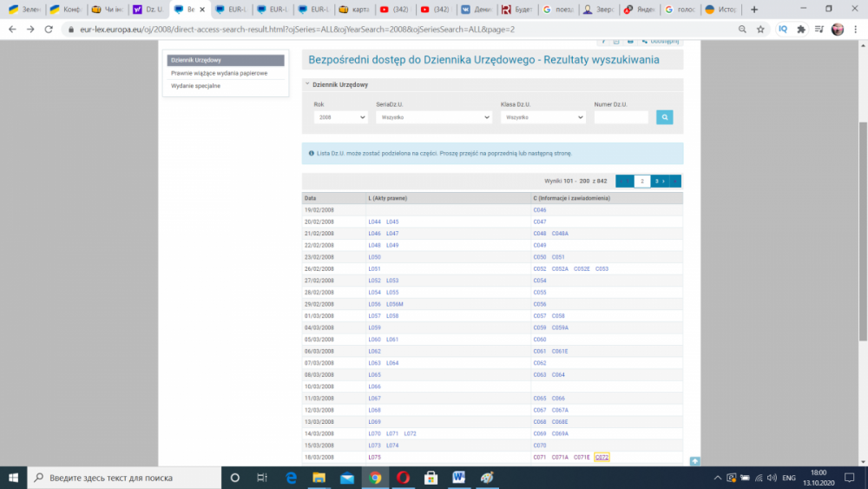Click the IQ extension icon
This screenshot has height=489, width=868.
point(781,29)
